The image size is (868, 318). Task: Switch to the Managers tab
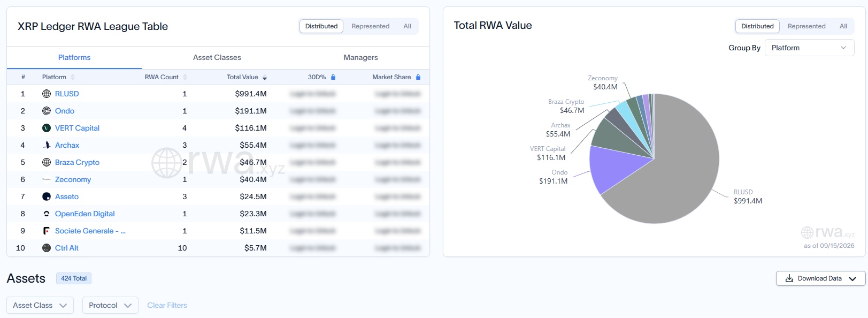tap(360, 57)
